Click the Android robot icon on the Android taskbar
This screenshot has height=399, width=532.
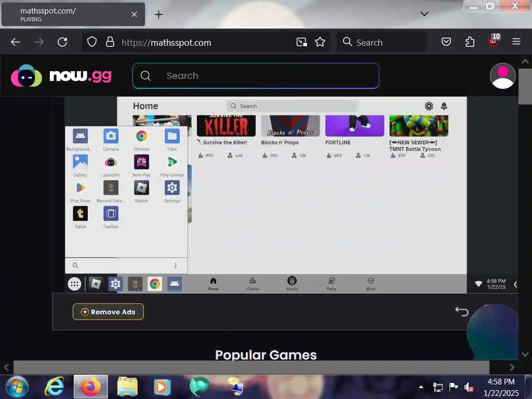click(175, 284)
